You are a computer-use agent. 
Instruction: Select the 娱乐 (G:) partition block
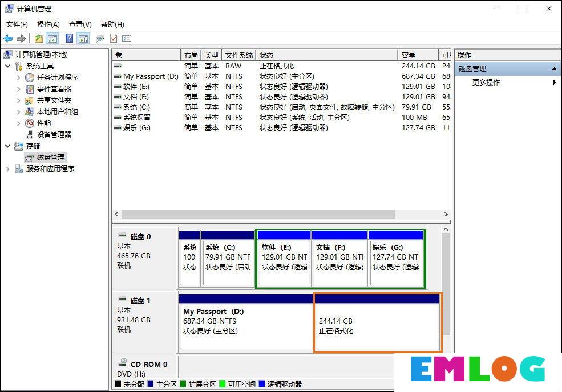click(396, 258)
